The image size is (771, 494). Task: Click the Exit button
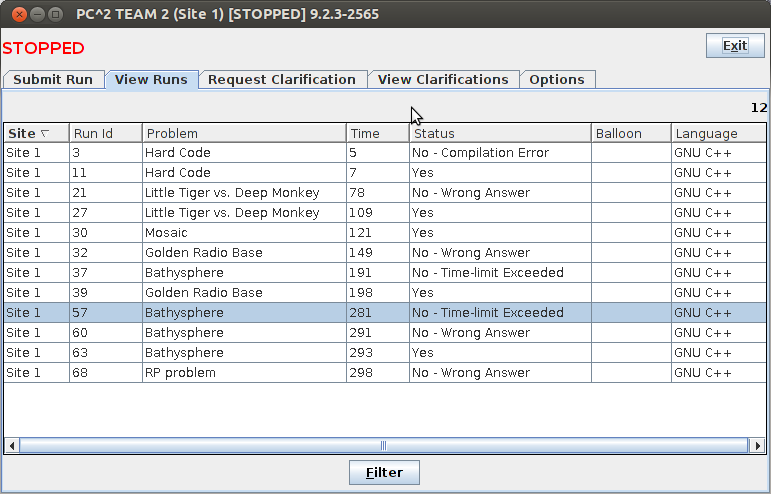tap(735, 46)
